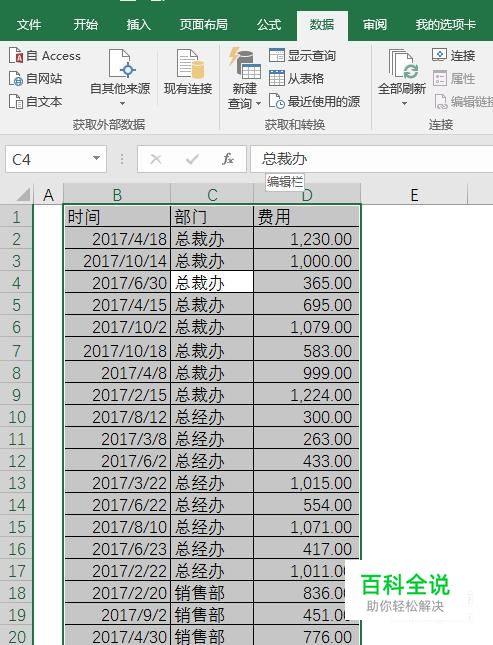Switch to the 审阅 (Review) tab
This screenshot has height=645, width=493.
point(374,25)
